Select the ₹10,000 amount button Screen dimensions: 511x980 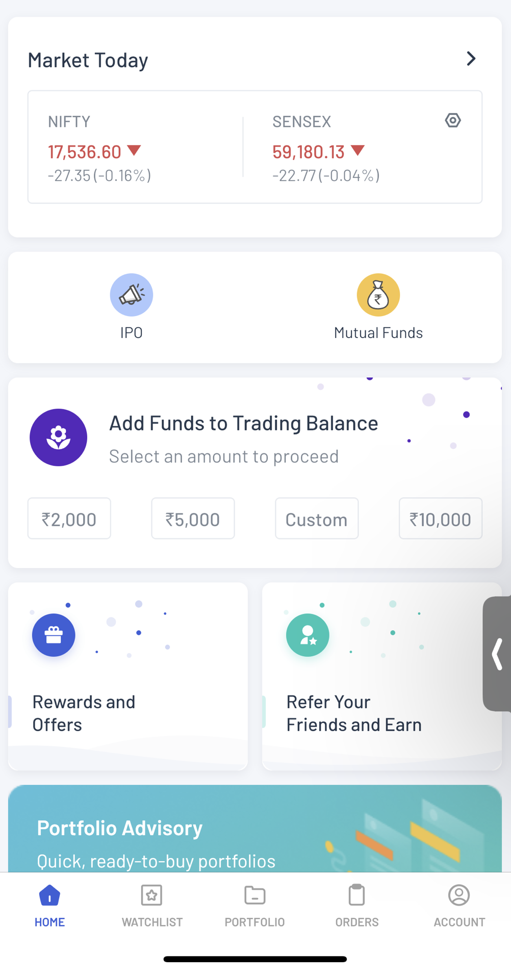coord(441,519)
